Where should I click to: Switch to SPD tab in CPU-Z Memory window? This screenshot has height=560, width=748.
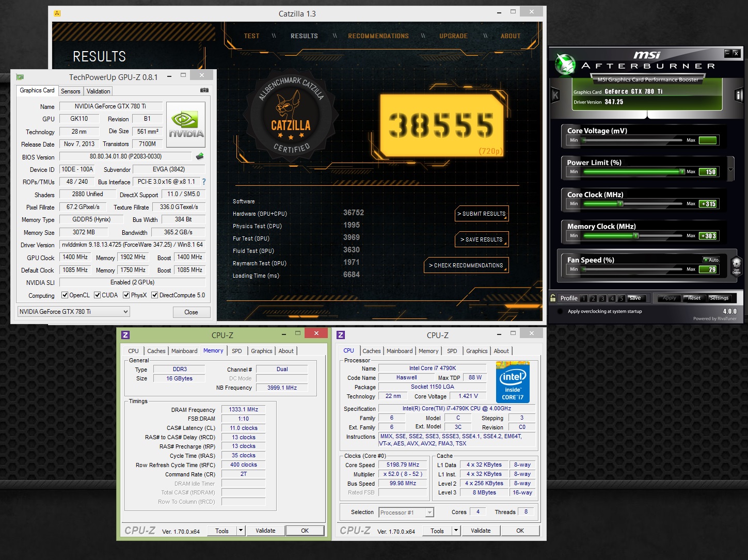tap(237, 351)
